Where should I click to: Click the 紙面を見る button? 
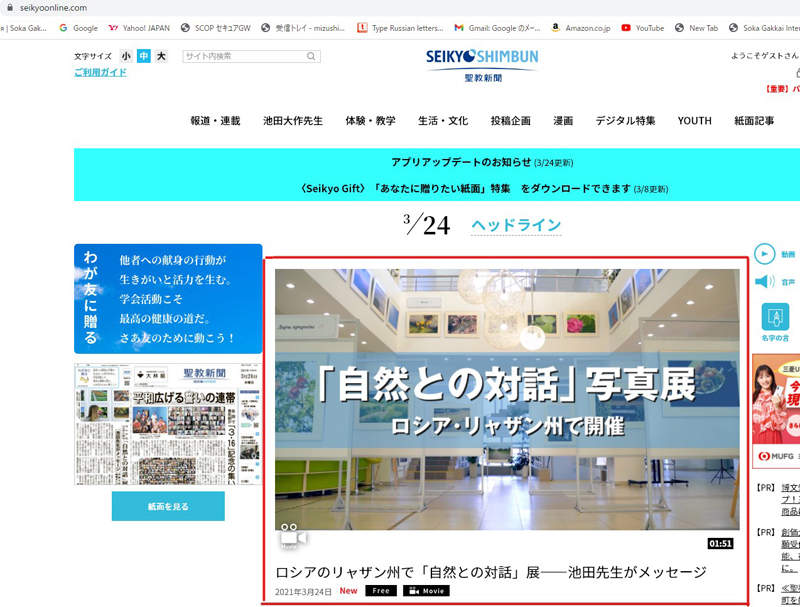tap(168, 506)
